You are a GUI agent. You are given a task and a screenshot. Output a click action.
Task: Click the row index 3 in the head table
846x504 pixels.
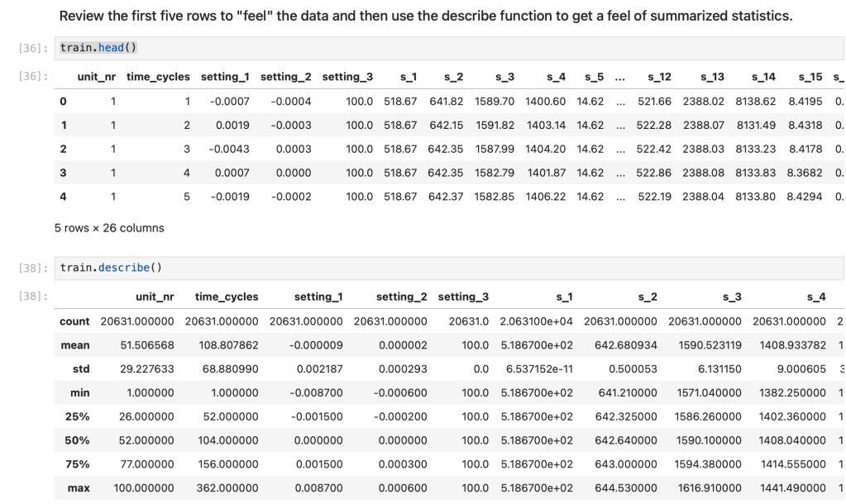(63, 173)
